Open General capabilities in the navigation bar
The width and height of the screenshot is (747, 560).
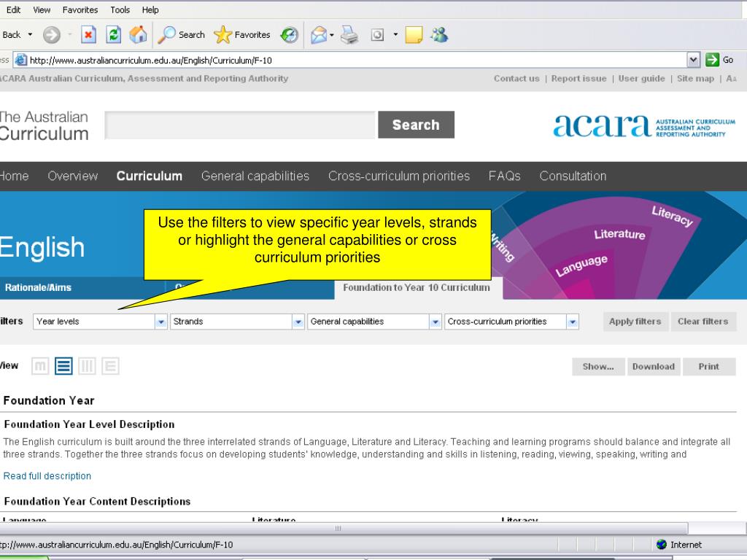(255, 176)
